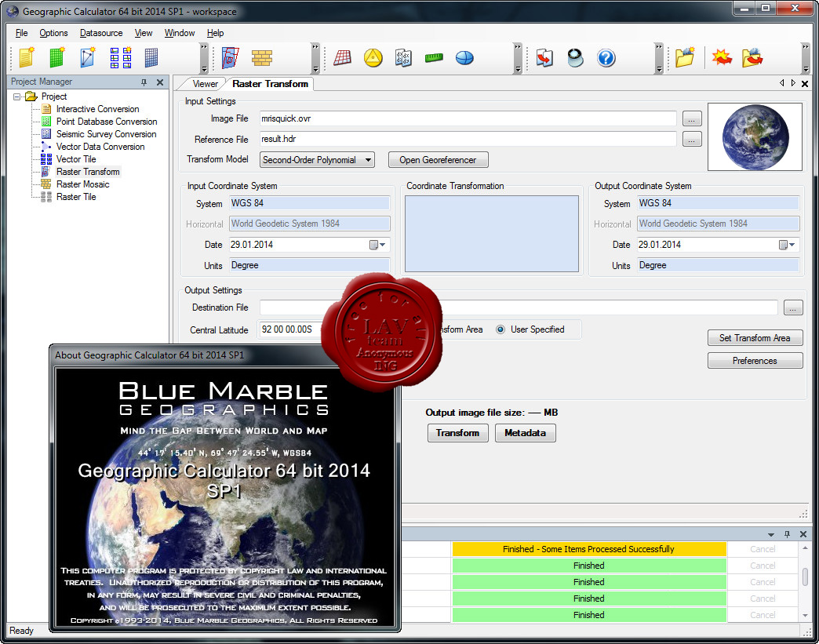The image size is (819, 644).
Task: Click the magnifier lens toolbar icon
Action: coord(575,57)
